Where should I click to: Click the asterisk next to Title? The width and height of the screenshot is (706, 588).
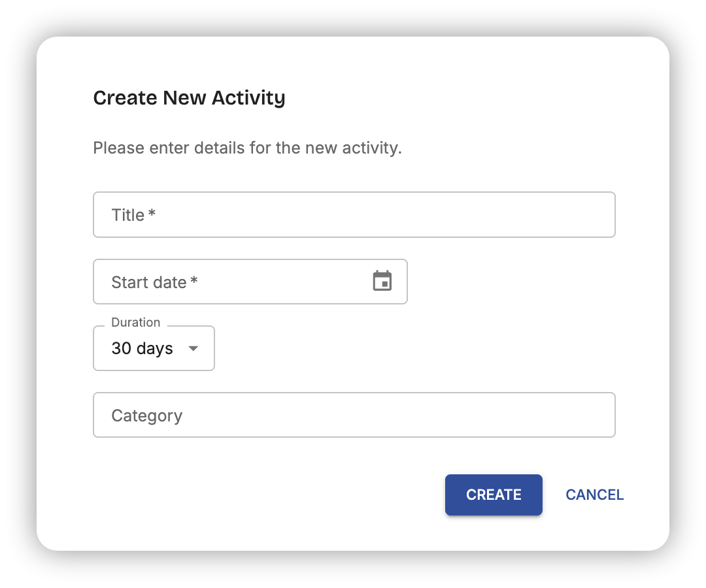point(152,214)
